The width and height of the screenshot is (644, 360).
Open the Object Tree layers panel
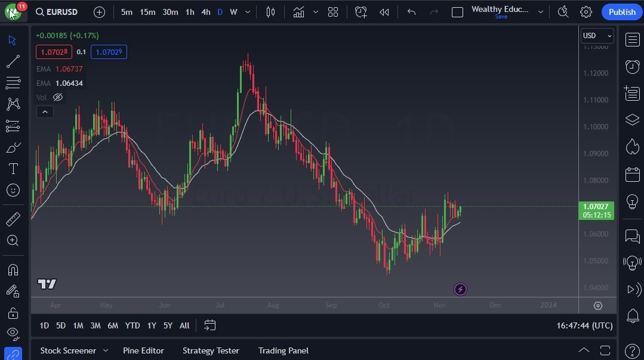[x=632, y=119]
